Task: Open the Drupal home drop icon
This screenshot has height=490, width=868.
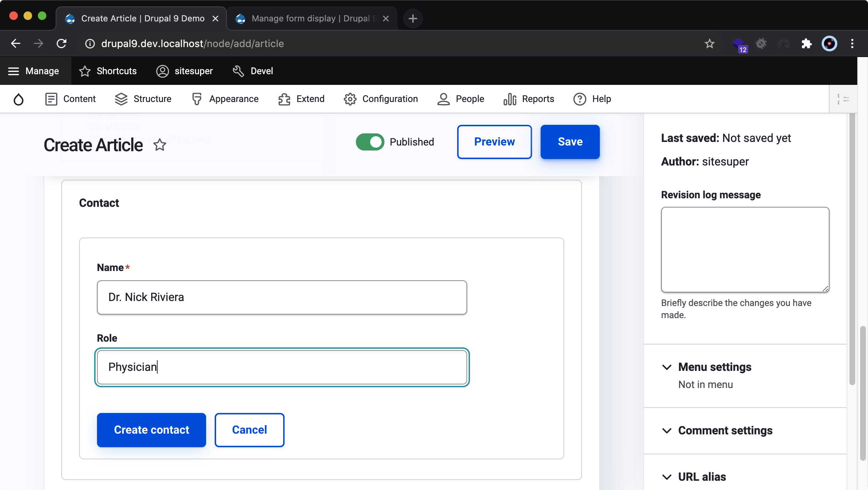Action: 19,99
